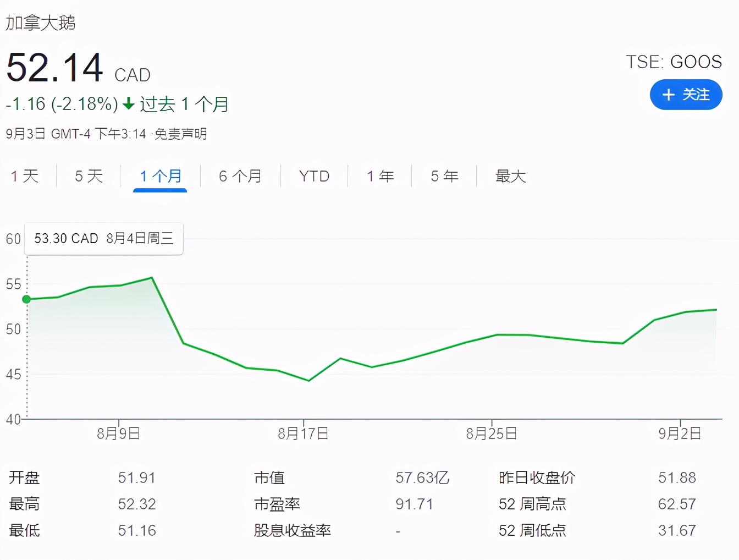Click the 9月2日 axis label
The image size is (739, 560).
coord(680,433)
